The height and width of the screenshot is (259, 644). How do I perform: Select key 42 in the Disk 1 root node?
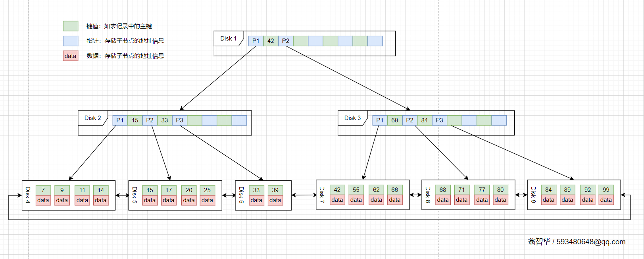(271, 41)
